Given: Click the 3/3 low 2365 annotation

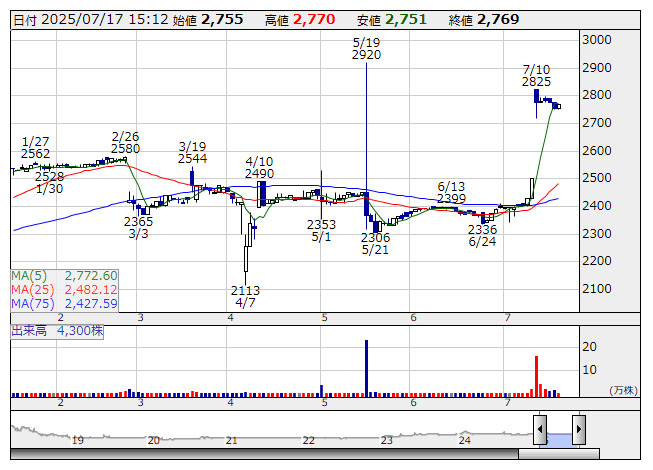Looking at the screenshot, I should click(x=138, y=228).
